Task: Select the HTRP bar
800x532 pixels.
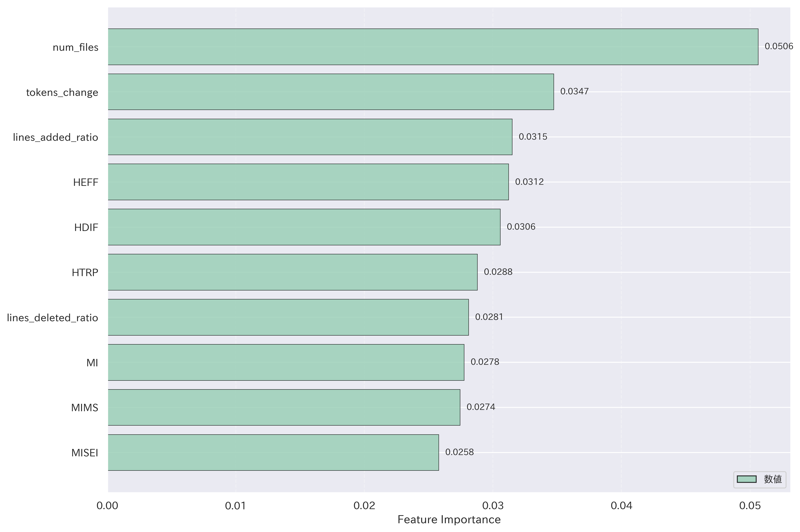Action: 293,272
